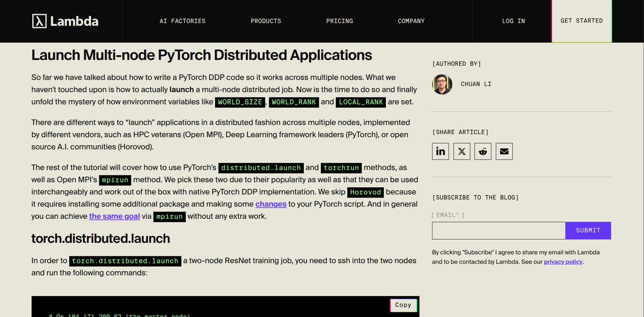Screen dimensions: 644x317
Task: Click the Horovod code term
Action: pos(365,192)
